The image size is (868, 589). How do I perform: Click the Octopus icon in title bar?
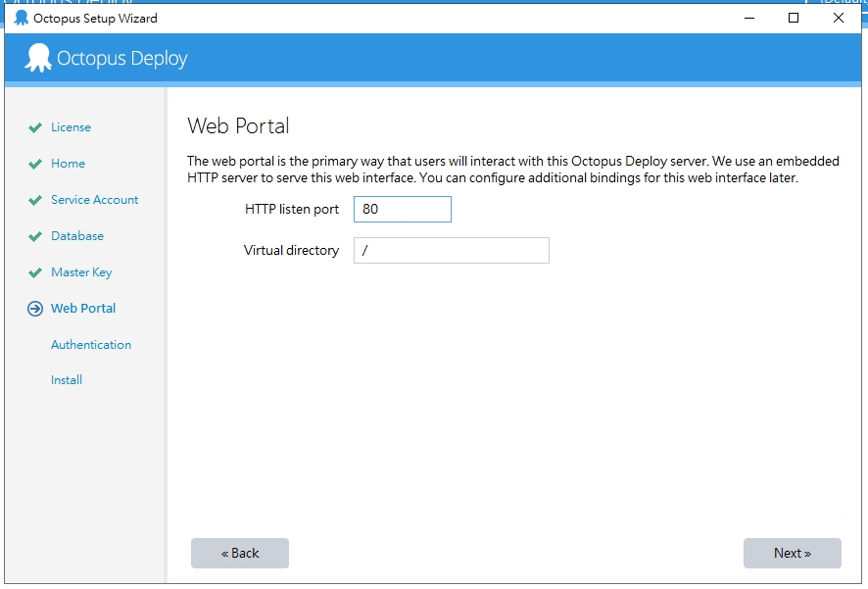(21, 18)
